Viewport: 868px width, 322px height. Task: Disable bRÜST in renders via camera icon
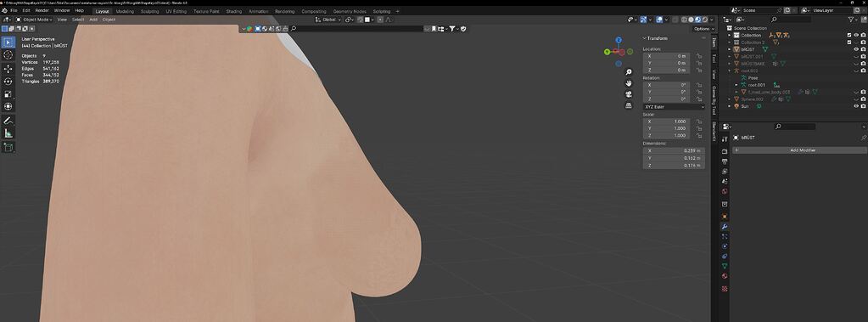[864, 49]
